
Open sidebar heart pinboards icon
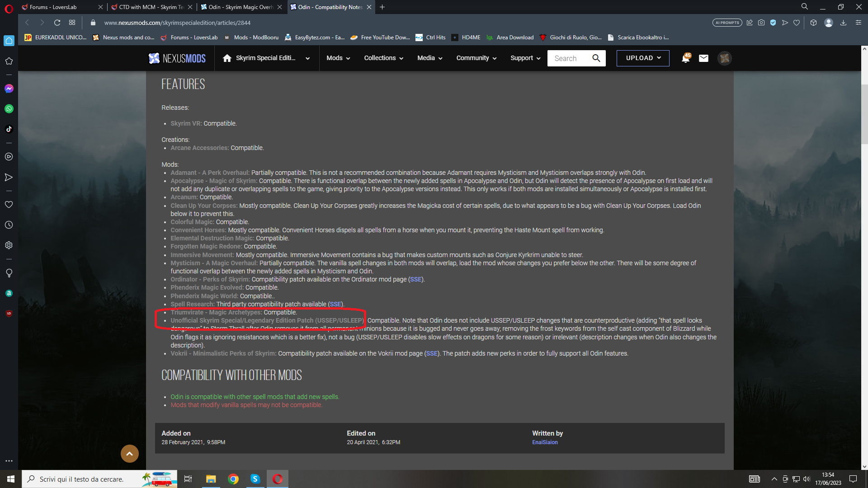pos(9,205)
